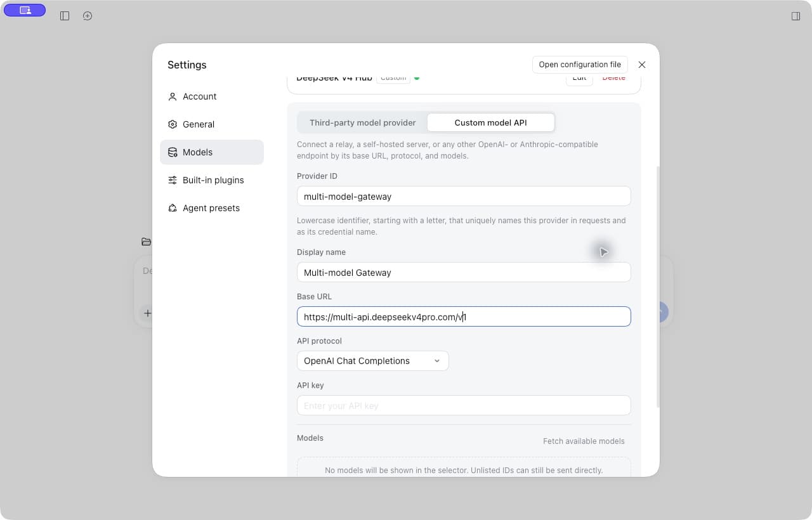The height and width of the screenshot is (520, 812).
Task: Toggle the left sidebar panel icon
Action: tap(65, 16)
